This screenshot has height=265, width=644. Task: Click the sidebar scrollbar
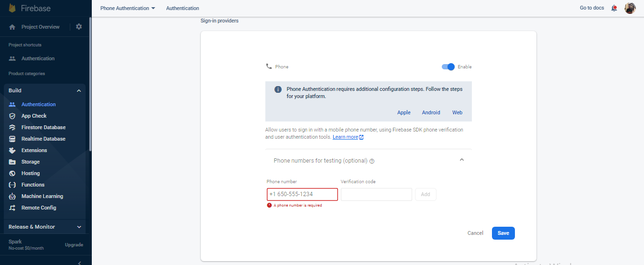coord(90,84)
